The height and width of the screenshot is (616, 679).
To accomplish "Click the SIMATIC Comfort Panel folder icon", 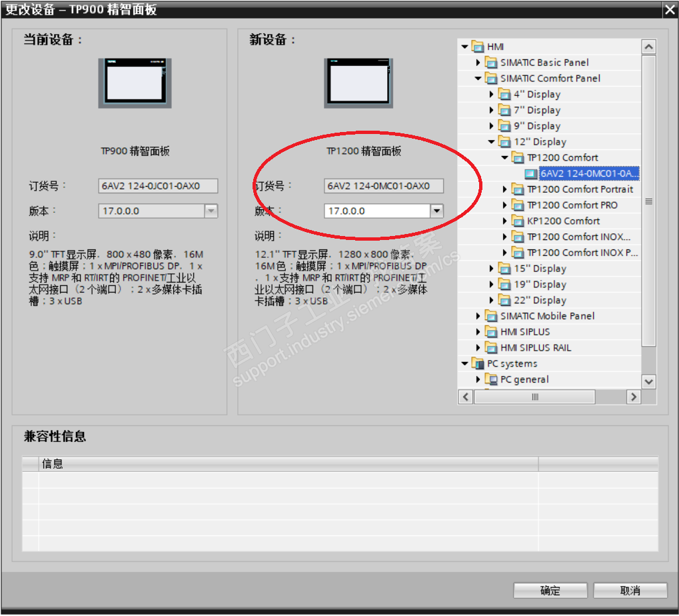I will [491, 79].
